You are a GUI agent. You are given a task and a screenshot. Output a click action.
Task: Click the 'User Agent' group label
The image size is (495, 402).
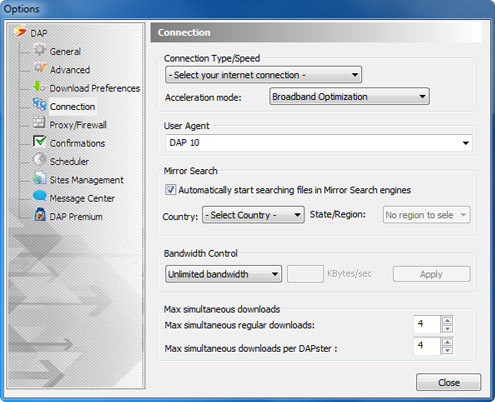[x=186, y=126]
